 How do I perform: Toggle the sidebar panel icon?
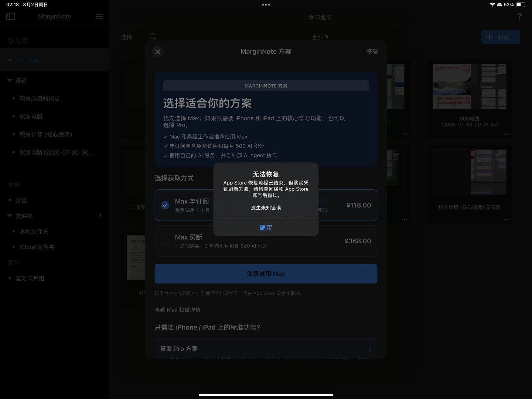coord(10,16)
